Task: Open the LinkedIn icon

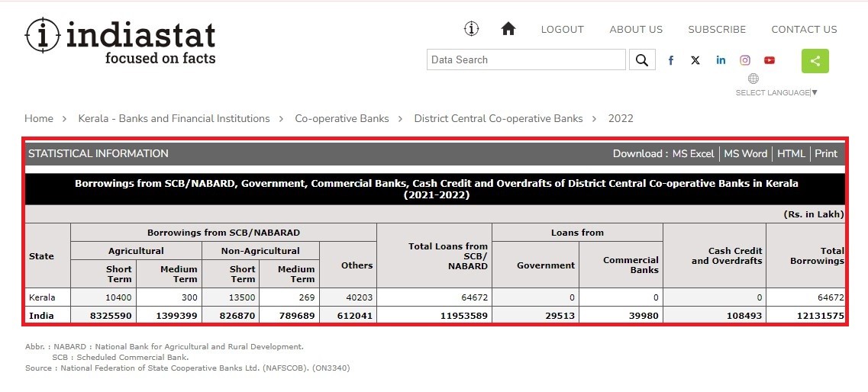Action: [721, 60]
